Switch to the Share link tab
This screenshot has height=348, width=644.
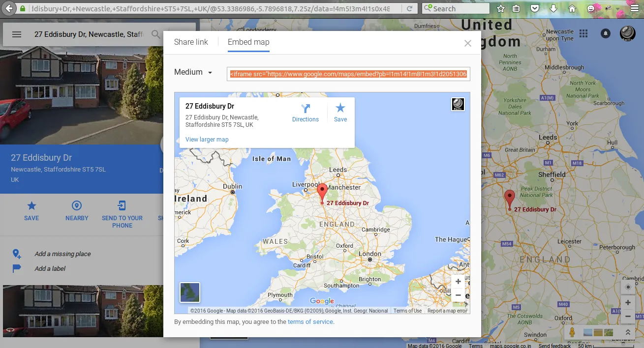click(x=191, y=42)
